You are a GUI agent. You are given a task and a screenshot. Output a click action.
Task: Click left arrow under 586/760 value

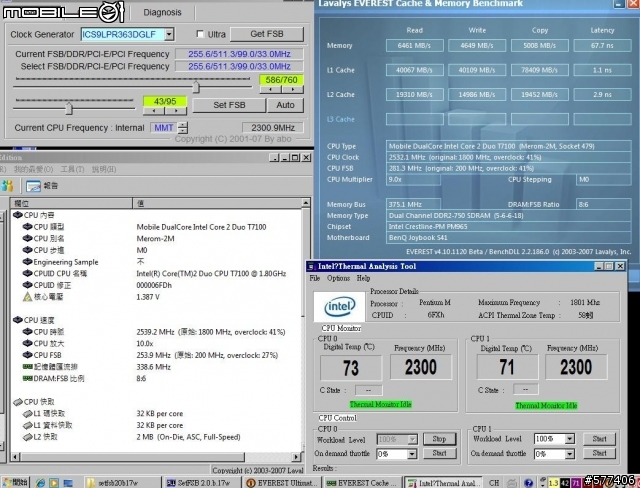coord(270,89)
